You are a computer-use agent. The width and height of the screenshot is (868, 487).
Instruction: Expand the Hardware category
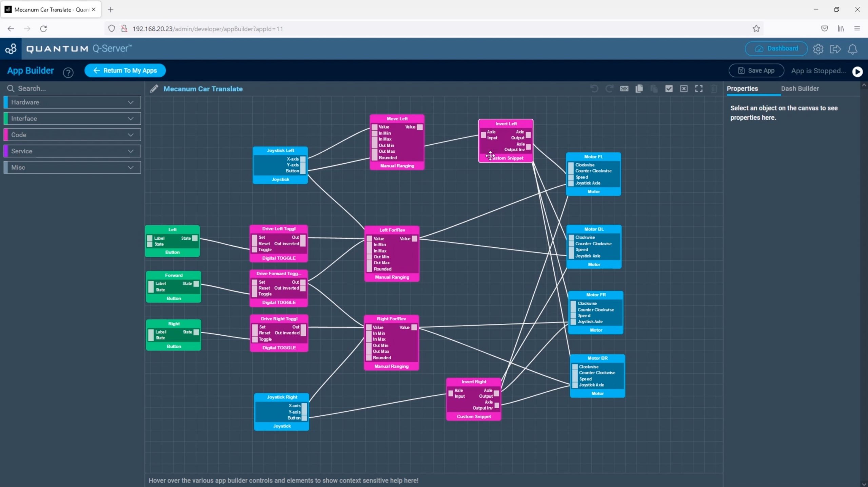pos(72,102)
